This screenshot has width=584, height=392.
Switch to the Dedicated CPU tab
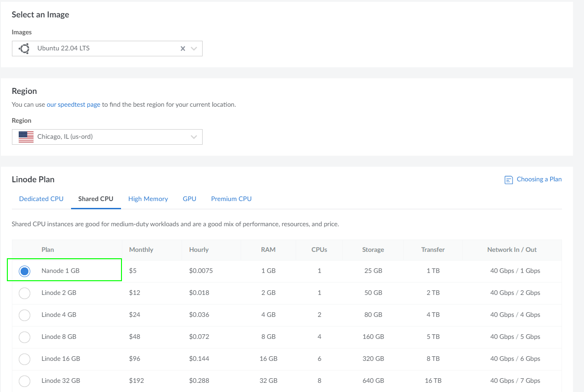(x=41, y=199)
